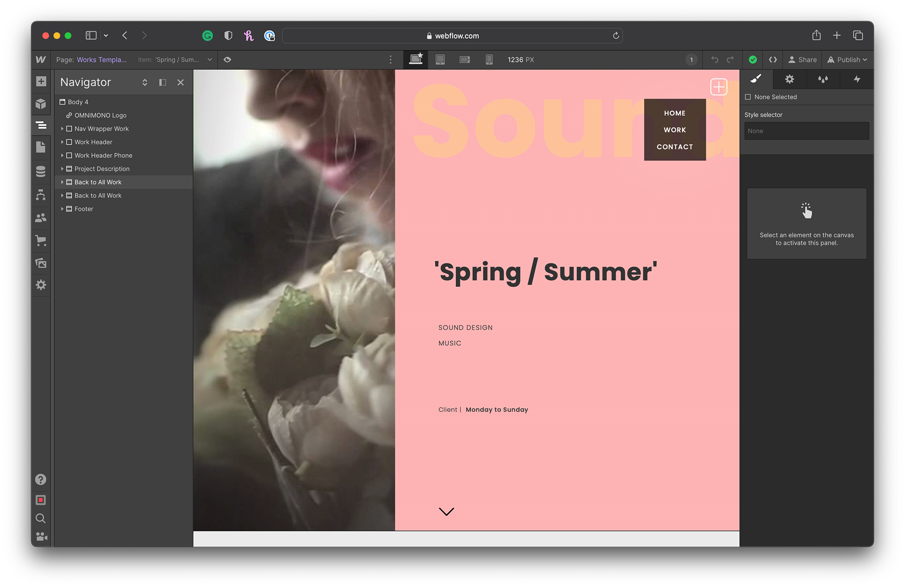This screenshot has width=905, height=588.
Task: Expand the Nav Wrapper Work item
Action: pyautogui.click(x=62, y=129)
